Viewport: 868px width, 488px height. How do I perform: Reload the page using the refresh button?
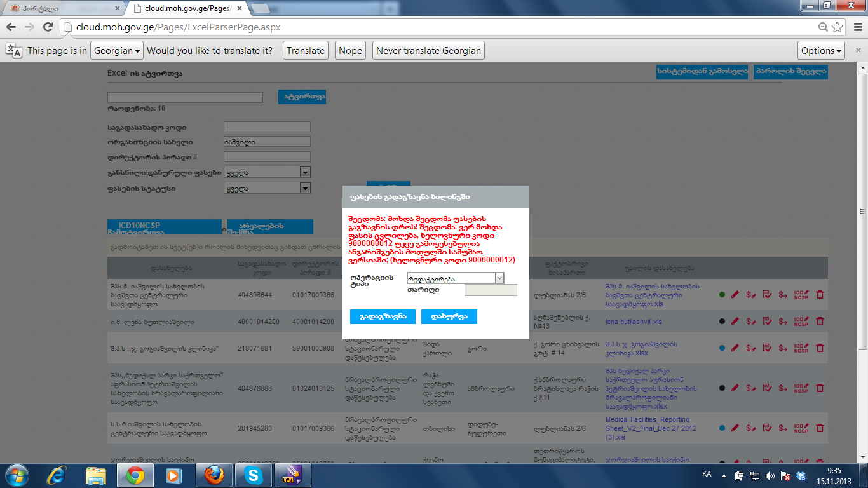pos(48,27)
